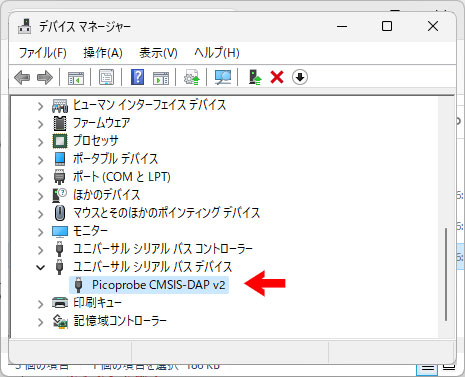The width and height of the screenshot is (465, 377).
Task: Expand ポート (COM と LPT) node
Action: click(40, 178)
